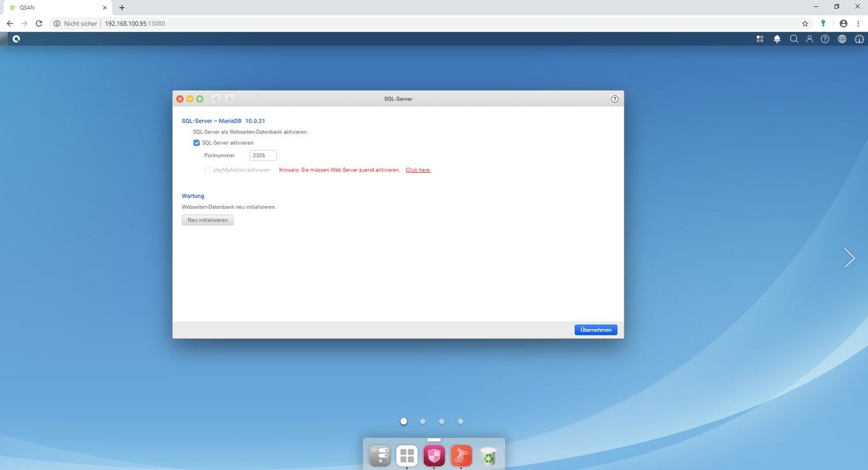This screenshot has width=868, height=470.
Task: View the site info 'Nicht sicher' icon
Action: coord(57,24)
